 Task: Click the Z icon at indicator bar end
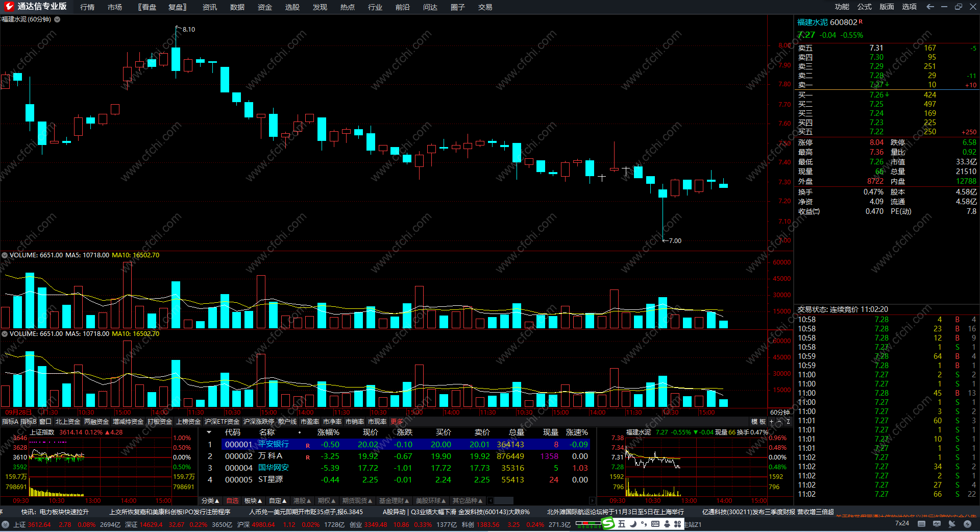tap(789, 422)
